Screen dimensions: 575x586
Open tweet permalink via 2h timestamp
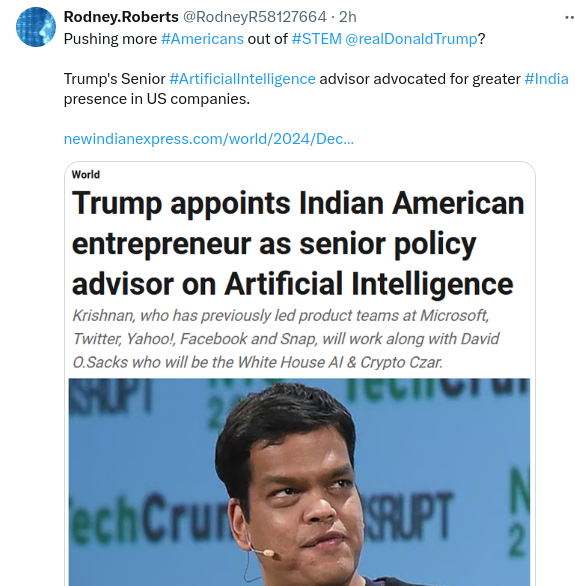347,17
